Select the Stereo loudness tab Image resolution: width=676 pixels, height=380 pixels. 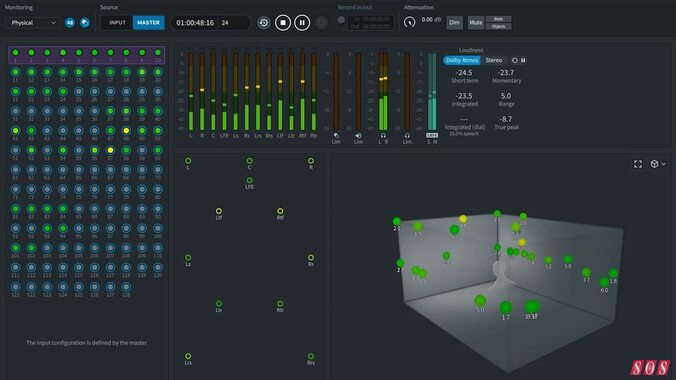pyautogui.click(x=494, y=60)
